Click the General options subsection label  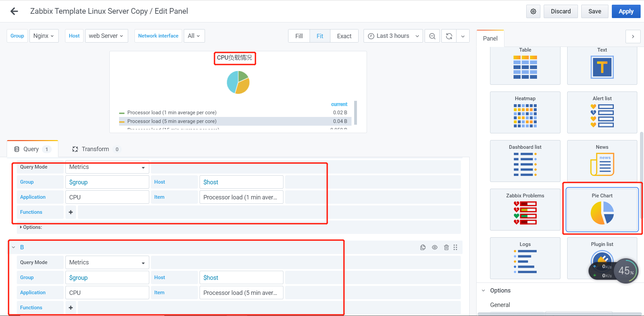(500, 305)
